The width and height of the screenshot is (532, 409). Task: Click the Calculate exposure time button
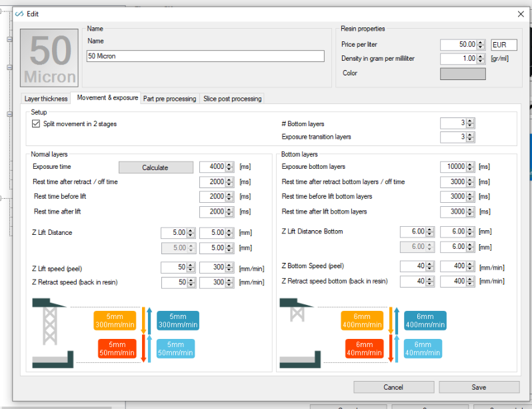pos(156,167)
